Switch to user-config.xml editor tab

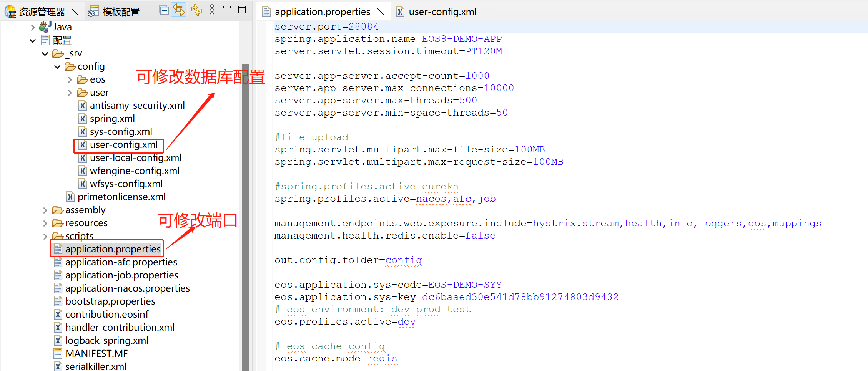click(x=442, y=12)
